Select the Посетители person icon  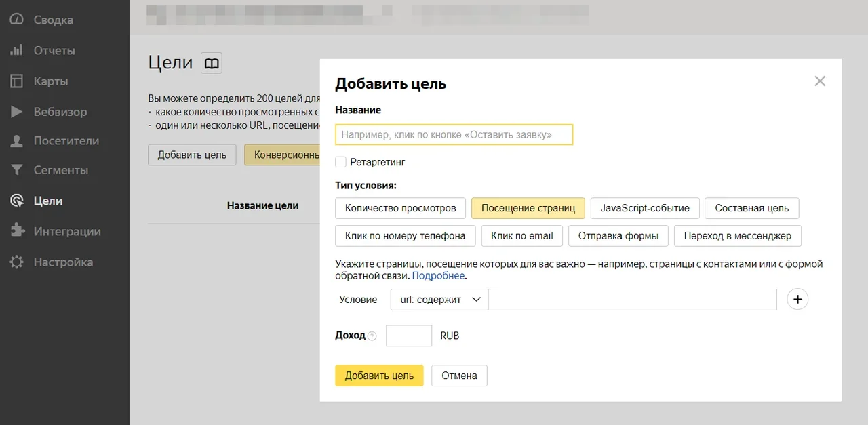tap(17, 141)
